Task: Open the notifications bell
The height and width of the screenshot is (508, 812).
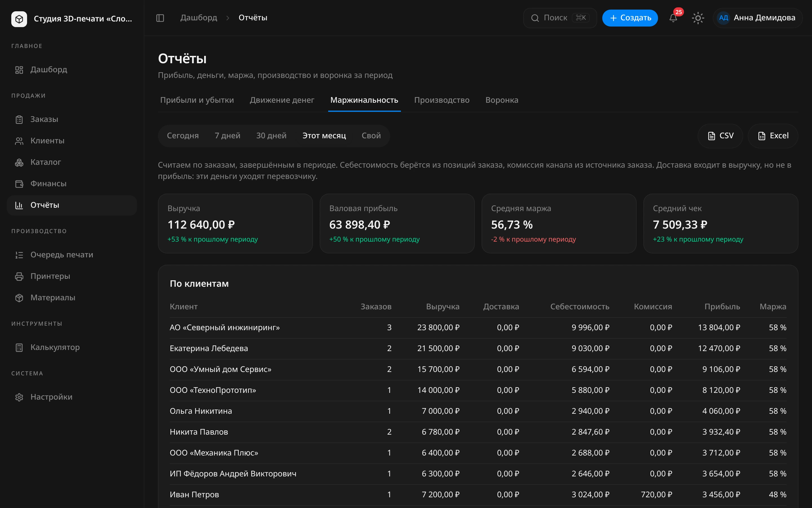Action: coord(673,18)
